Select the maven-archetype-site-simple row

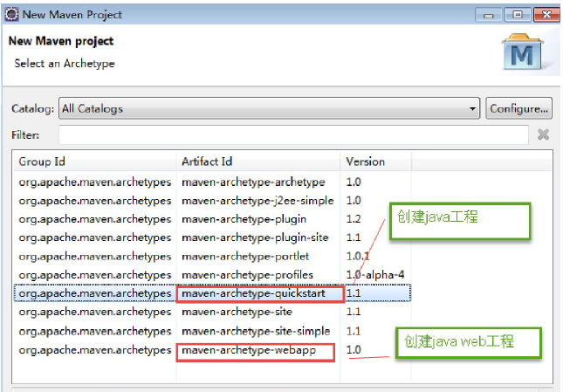[212, 331]
